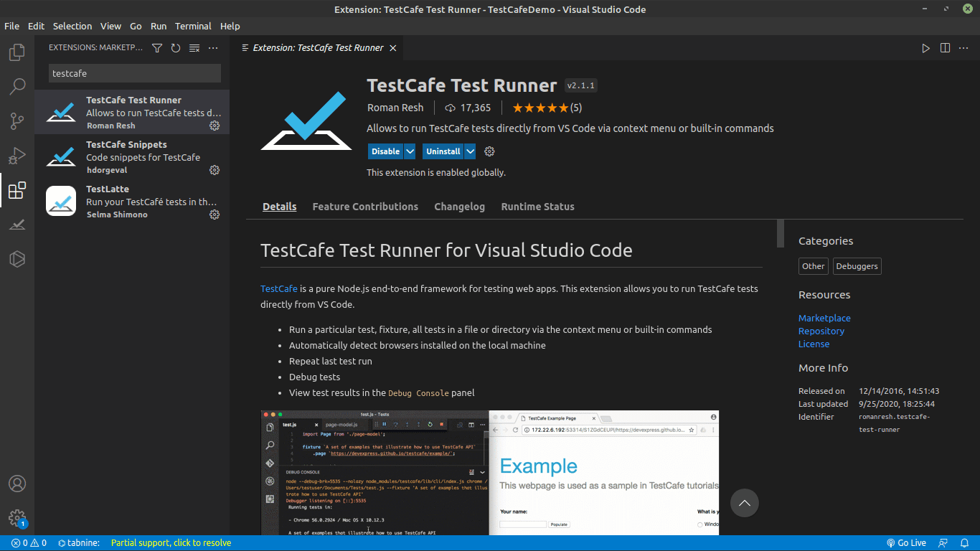Open More Actions menu in editor toolbar
Screen dimensions: 980x551
click(x=963, y=48)
